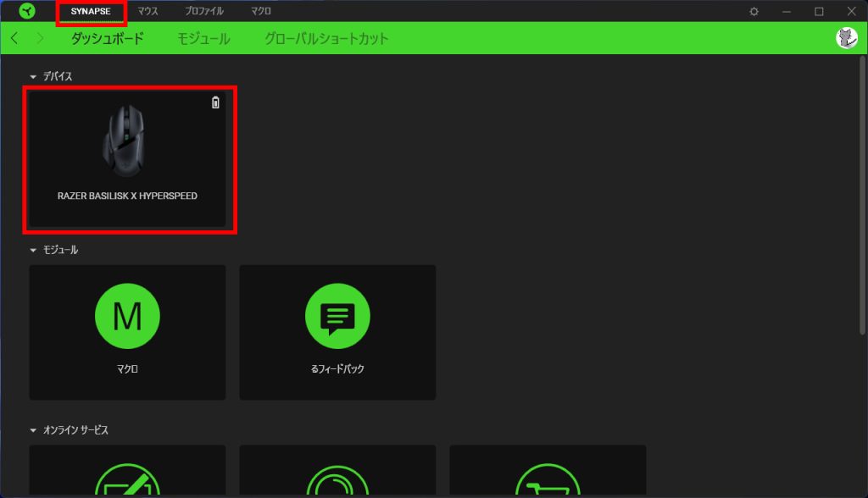Open settings gear icon

(754, 11)
